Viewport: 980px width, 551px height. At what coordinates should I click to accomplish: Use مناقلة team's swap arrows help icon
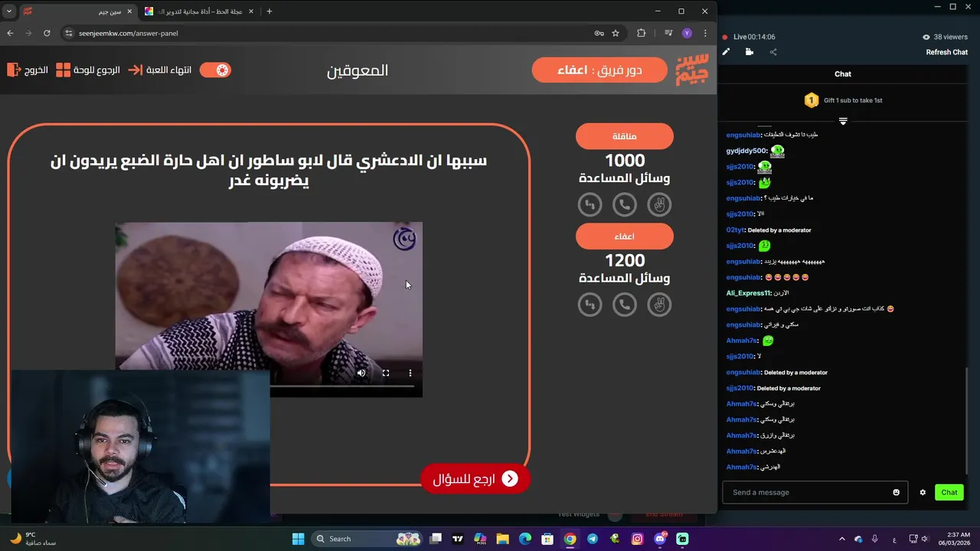[x=590, y=204]
